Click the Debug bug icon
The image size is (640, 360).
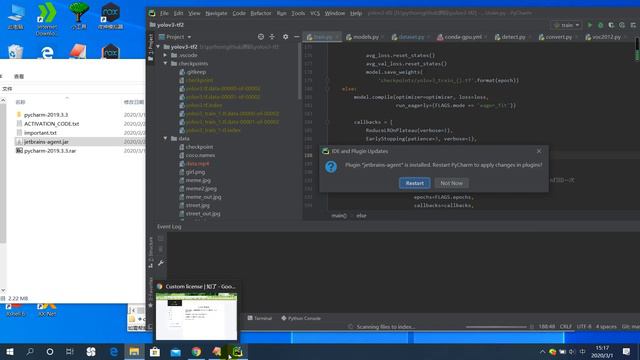600,25
